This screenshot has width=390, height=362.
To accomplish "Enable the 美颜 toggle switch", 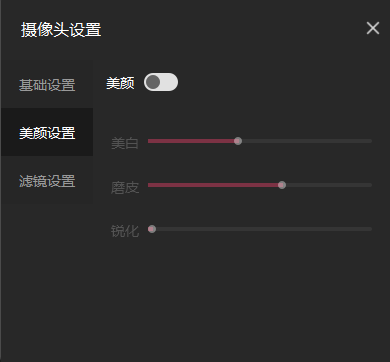I will coord(161,82).
